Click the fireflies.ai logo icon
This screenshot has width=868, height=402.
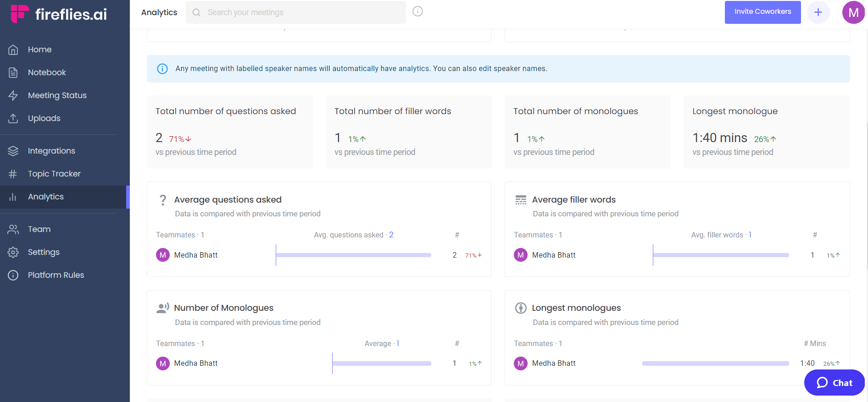click(19, 13)
